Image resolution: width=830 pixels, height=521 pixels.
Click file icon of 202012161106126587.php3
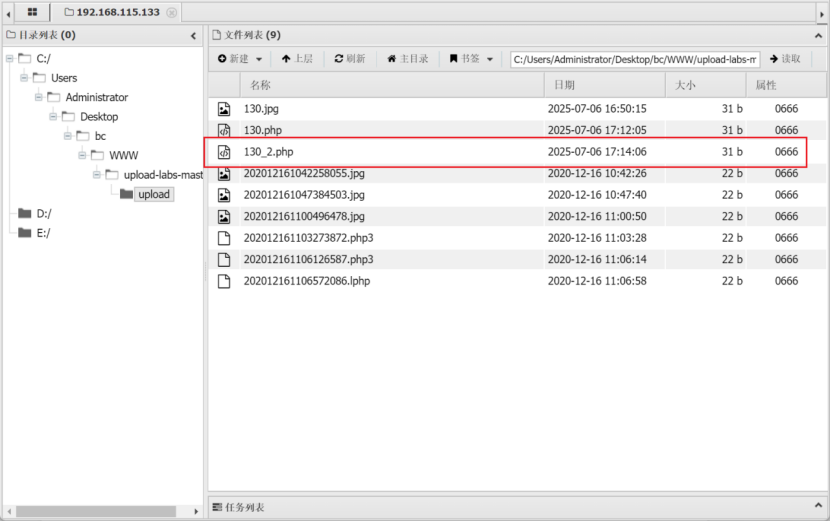pyautogui.click(x=224, y=259)
